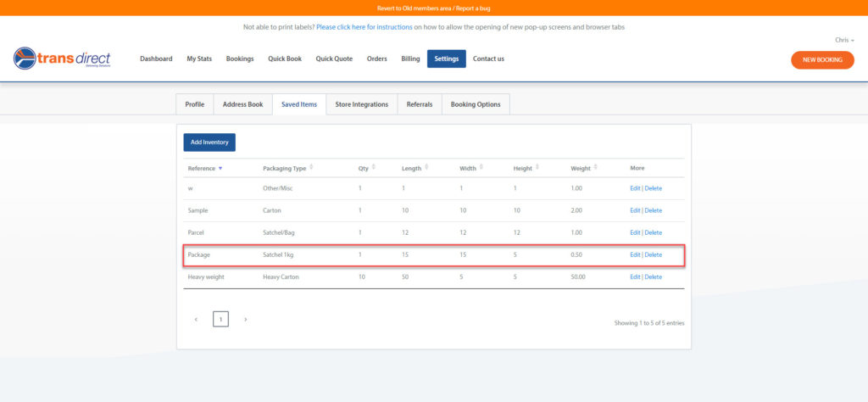
Task: Click the orange banner 'Revert to Old members area' link
Action: tap(414, 8)
